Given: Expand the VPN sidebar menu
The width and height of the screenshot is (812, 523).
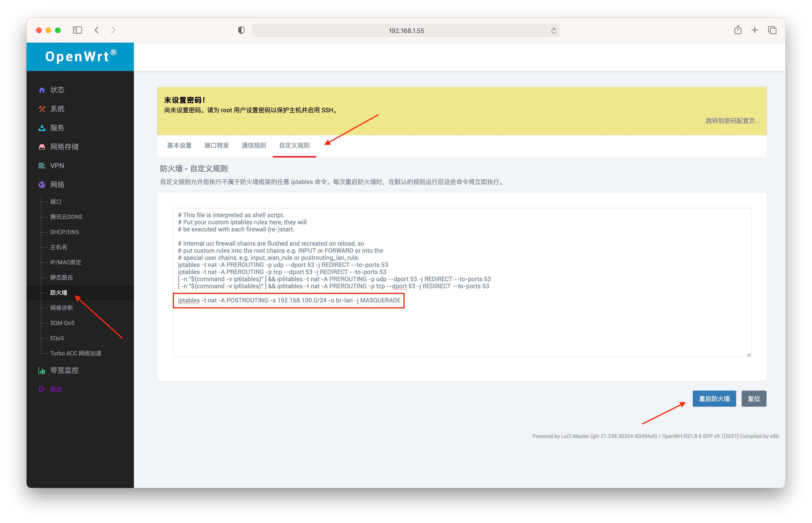Looking at the screenshot, I should tap(57, 166).
